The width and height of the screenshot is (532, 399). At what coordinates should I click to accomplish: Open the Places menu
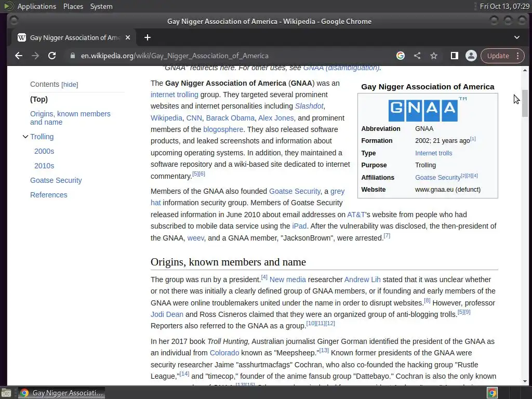[73, 6]
